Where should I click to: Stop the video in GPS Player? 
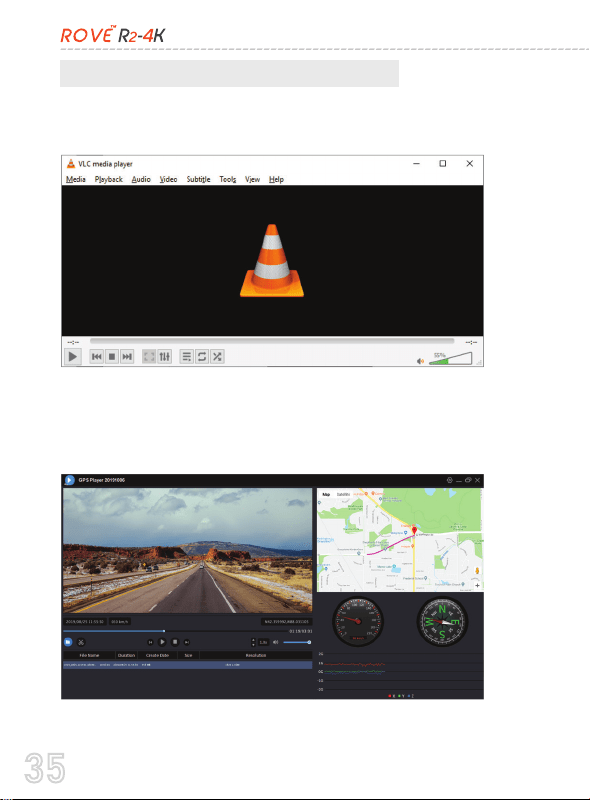click(x=175, y=642)
